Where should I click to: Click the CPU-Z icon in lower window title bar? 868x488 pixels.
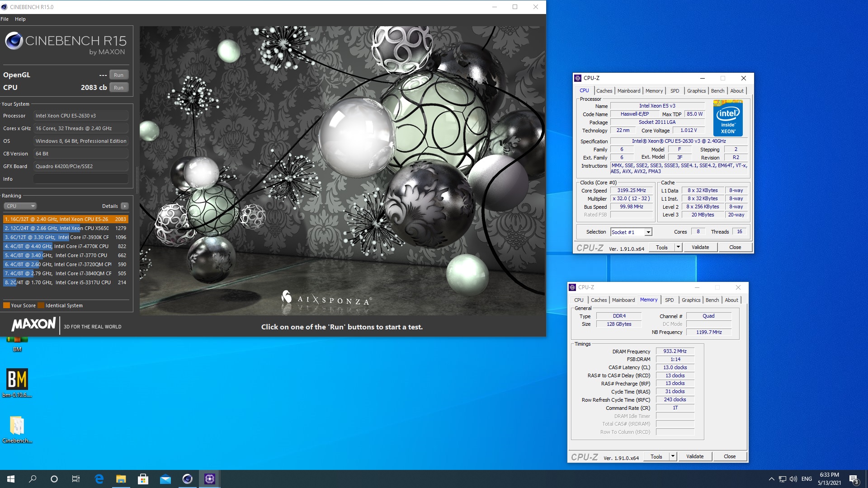coord(572,287)
